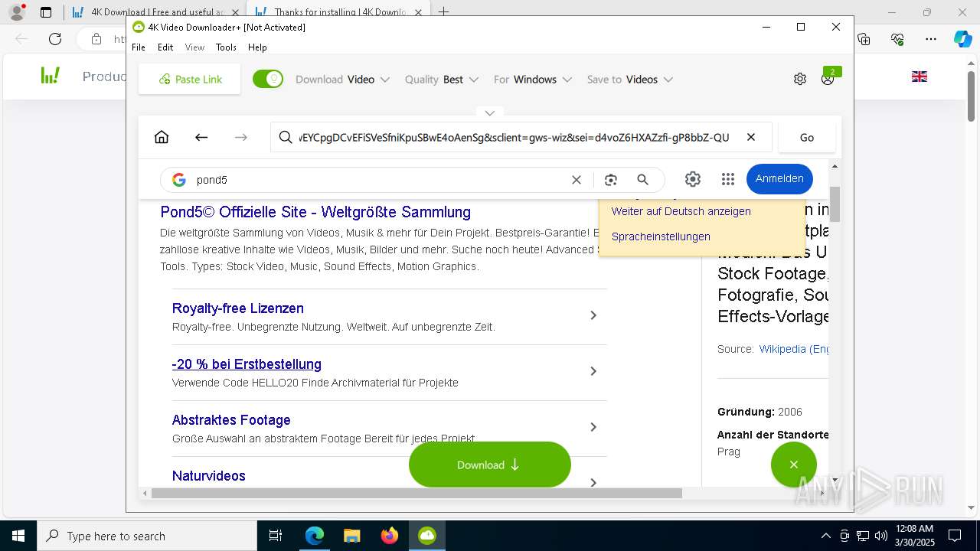
Task: Open Naturvideos sitelink
Action: pyautogui.click(x=209, y=476)
